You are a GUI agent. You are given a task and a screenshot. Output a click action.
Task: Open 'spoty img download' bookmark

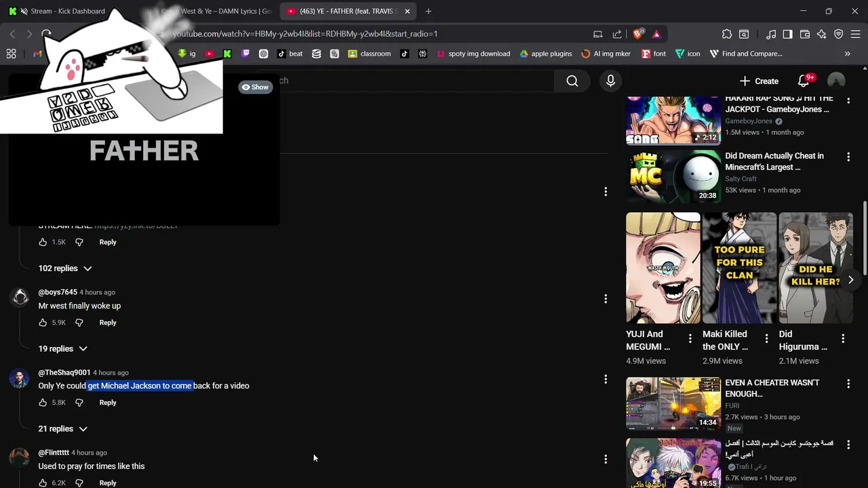tap(473, 54)
